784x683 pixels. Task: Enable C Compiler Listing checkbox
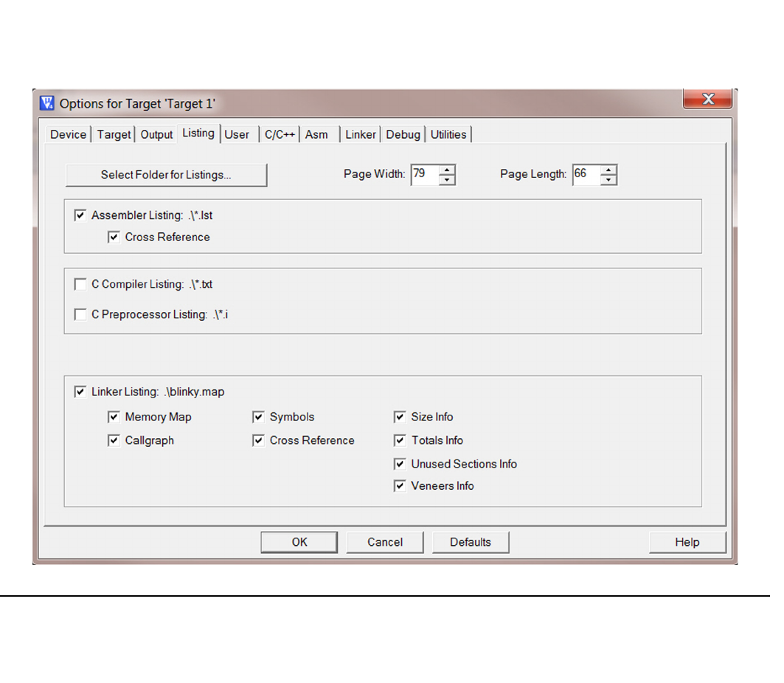(x=80, y=285)
